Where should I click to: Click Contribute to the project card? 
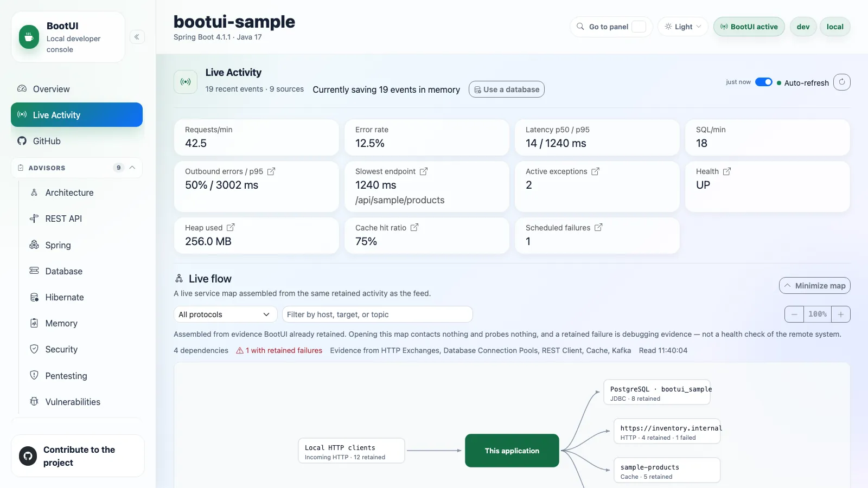pos(78,456)
